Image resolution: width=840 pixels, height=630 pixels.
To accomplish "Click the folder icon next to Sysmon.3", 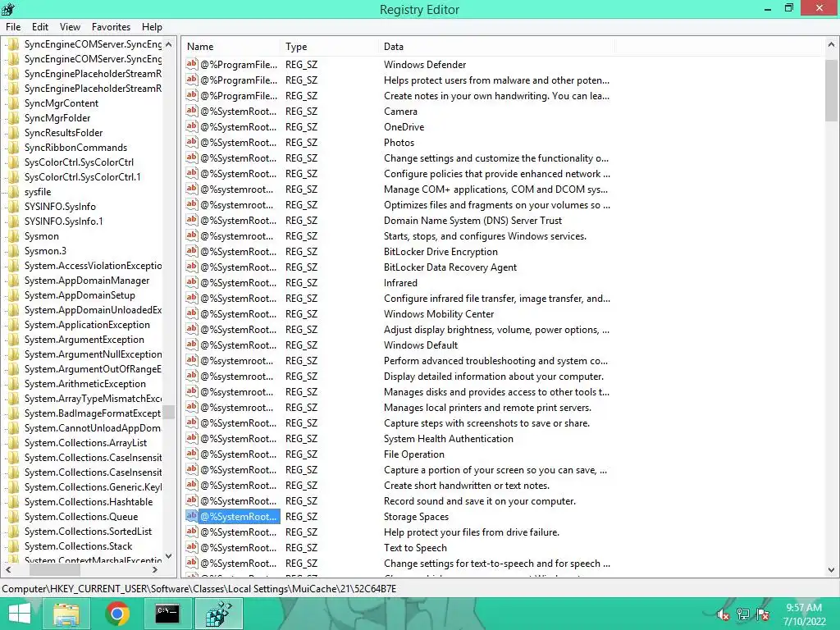I will (x=13, y=251).
